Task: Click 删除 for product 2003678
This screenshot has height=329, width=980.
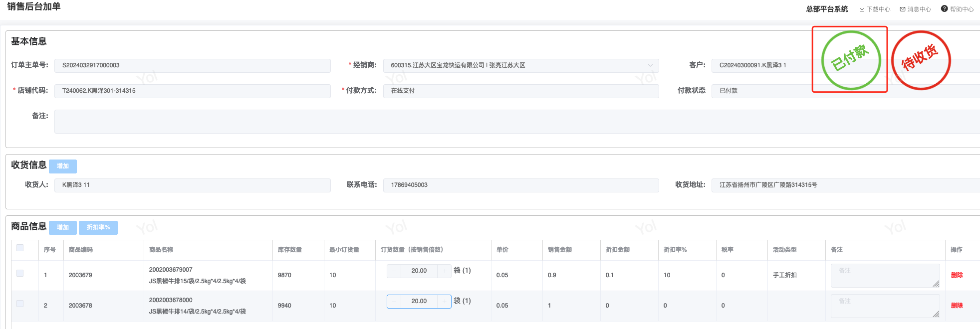Action: (x=957, y=306)
